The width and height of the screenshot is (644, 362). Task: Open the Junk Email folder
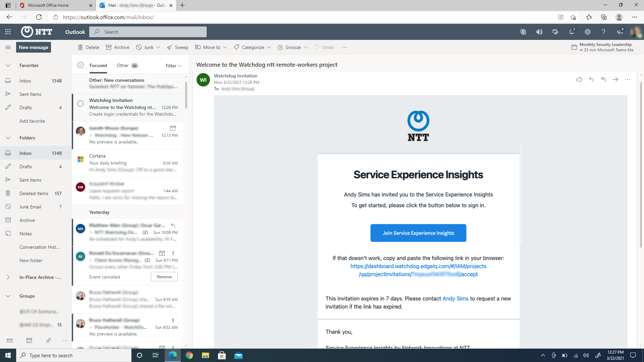(36, 207)
